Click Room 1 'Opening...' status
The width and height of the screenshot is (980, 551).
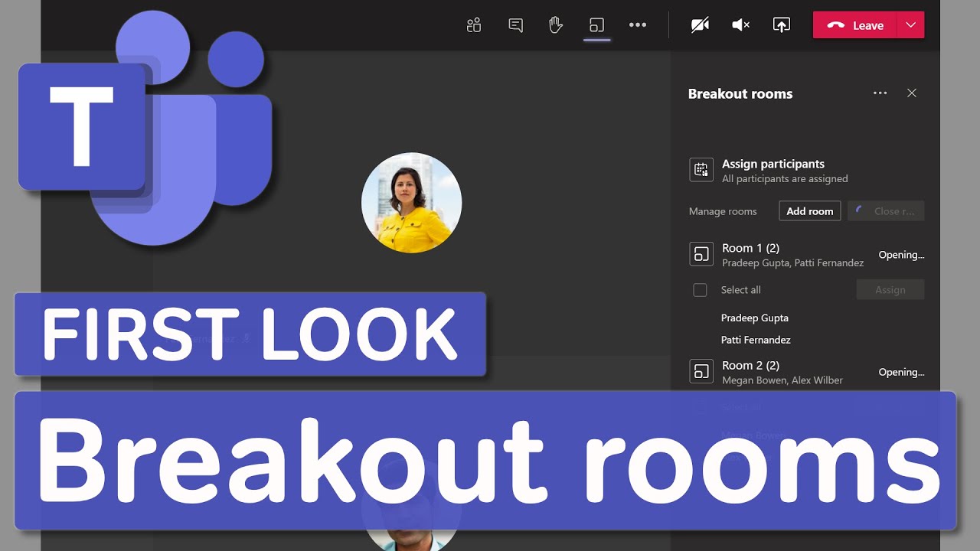pos(901,255)
